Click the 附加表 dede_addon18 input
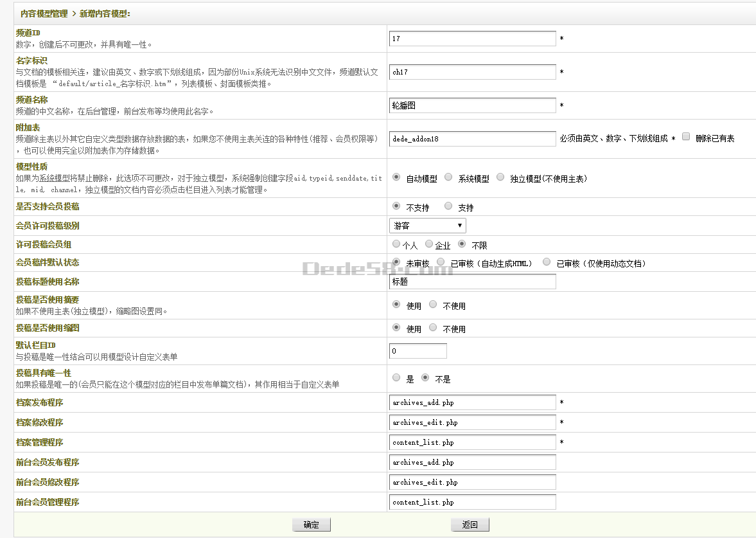Image resolution: width=756 pixels, height=538 pixels. point(472,139)
